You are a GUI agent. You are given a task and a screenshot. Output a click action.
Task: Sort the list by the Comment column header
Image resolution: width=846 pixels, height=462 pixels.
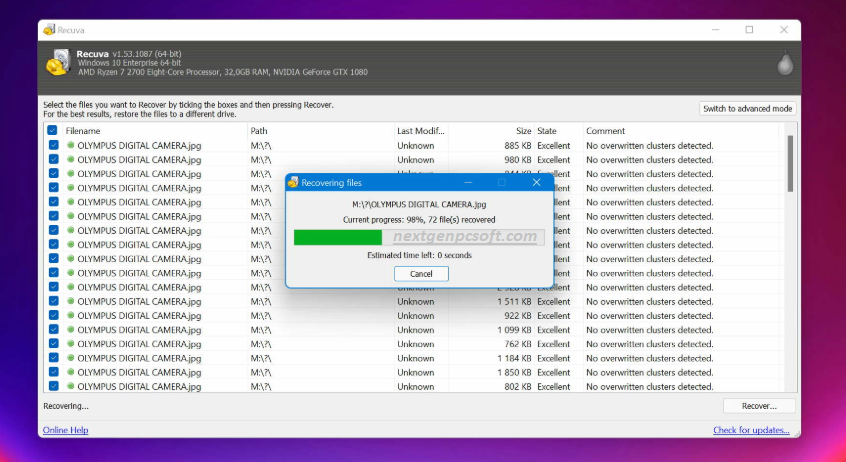[681, 131]
